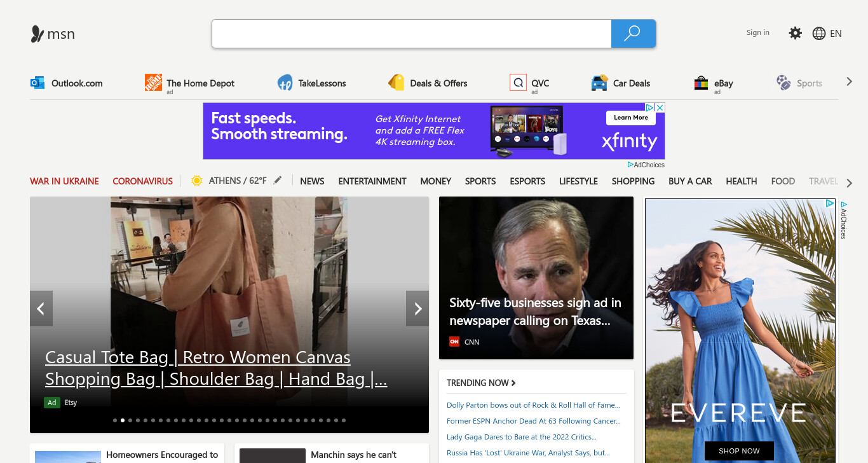Click Learn More on Xfinity ad
Viewport: 868px width, 463px height.
[x=631, y=117]
